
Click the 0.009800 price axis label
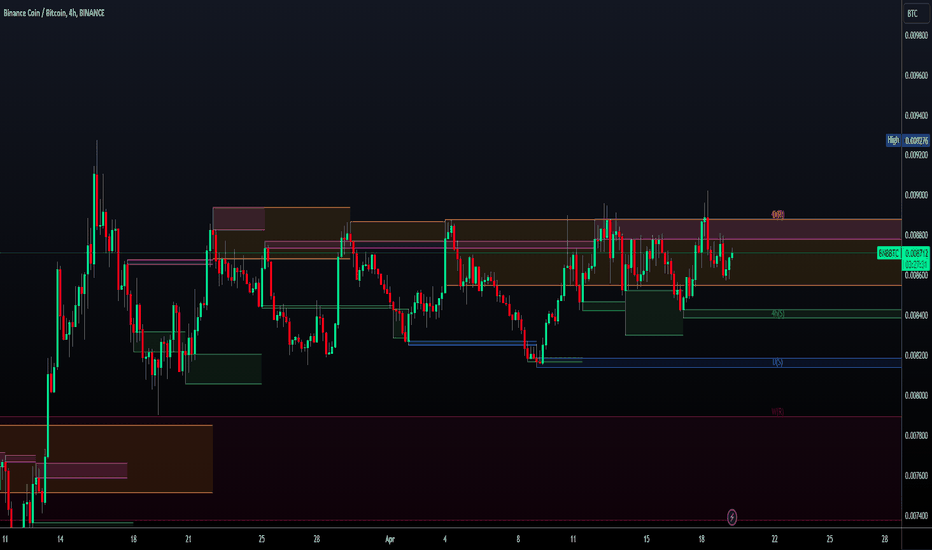916,36
